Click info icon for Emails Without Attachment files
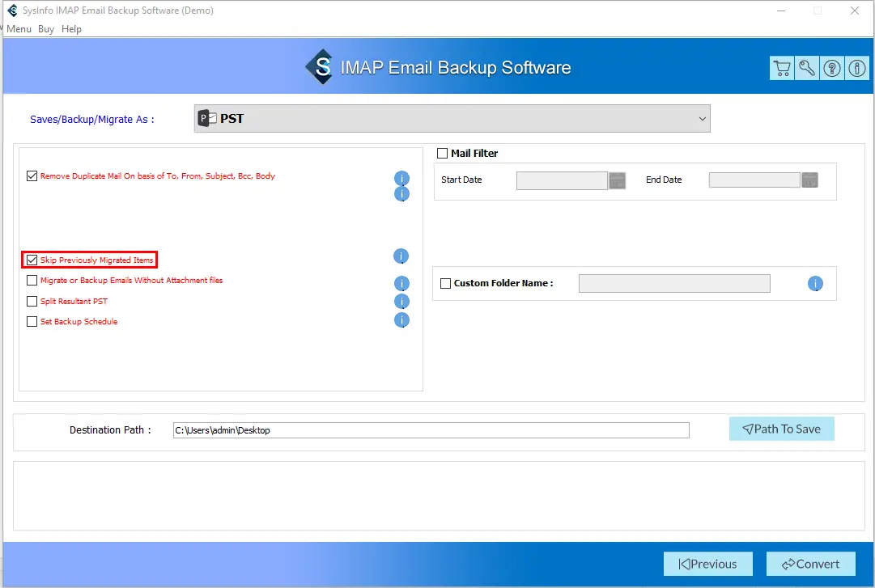This screenshot has width=875, height=588. pyautogui.click(x=401, y=284)
